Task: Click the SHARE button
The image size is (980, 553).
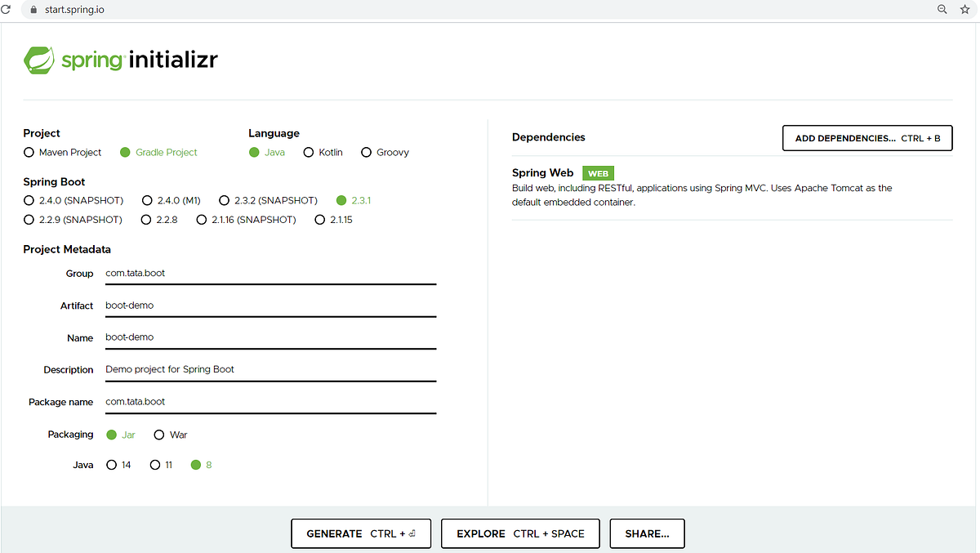Action: click(x=647, y=533)
